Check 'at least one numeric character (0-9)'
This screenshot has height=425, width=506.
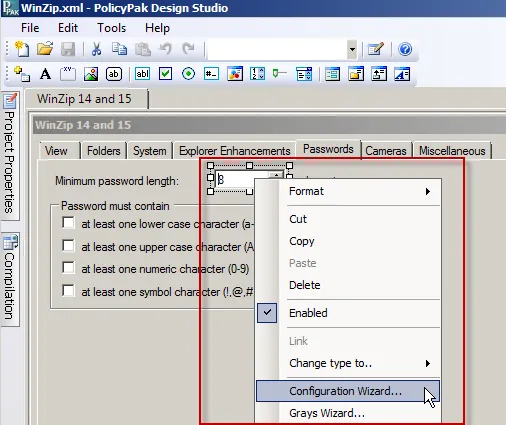[x=68, y=268]
